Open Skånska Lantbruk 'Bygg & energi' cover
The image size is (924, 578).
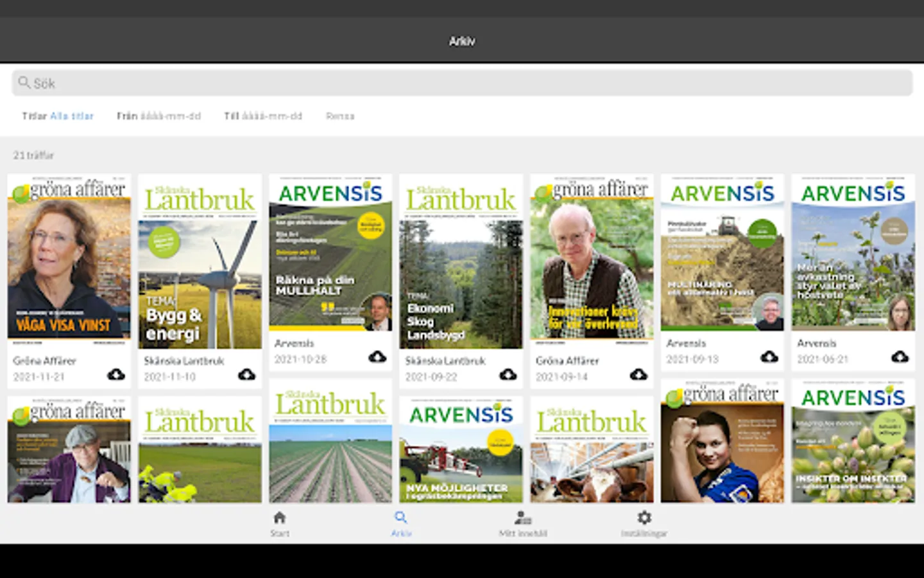point(200,261)
